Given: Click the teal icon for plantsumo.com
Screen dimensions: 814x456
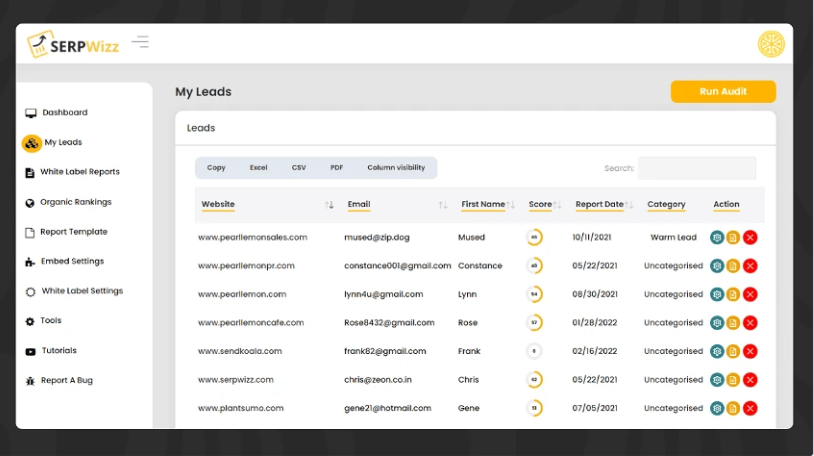Looking at the screenshot, I should coord(717,409).
